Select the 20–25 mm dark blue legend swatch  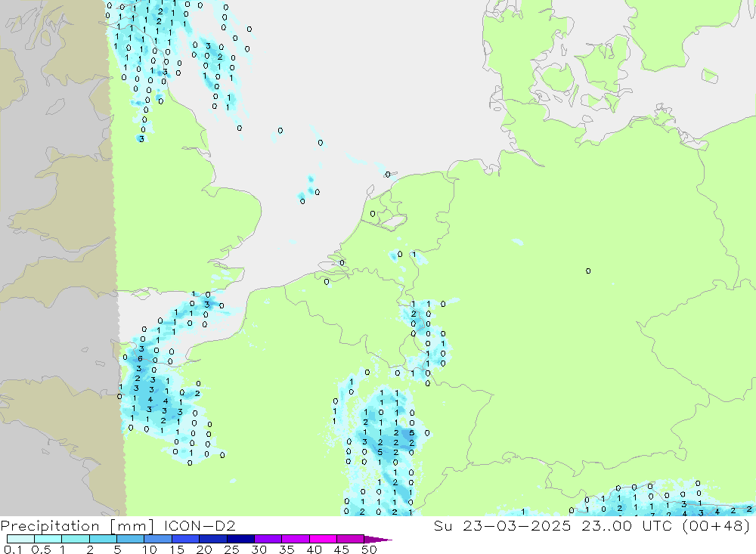point(212,539)
